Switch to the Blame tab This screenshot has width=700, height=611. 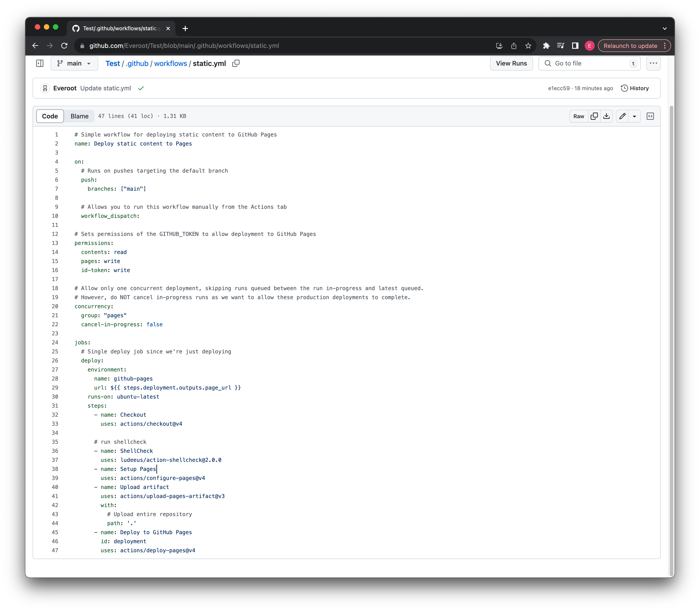(80, 116)
